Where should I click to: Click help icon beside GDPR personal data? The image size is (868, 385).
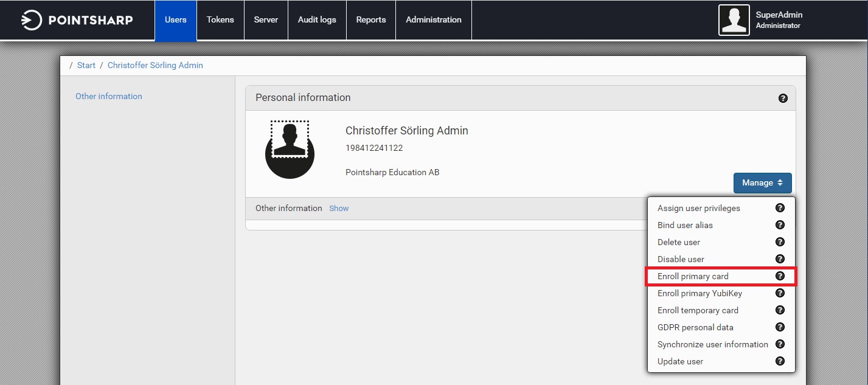(x=780, y=327)
